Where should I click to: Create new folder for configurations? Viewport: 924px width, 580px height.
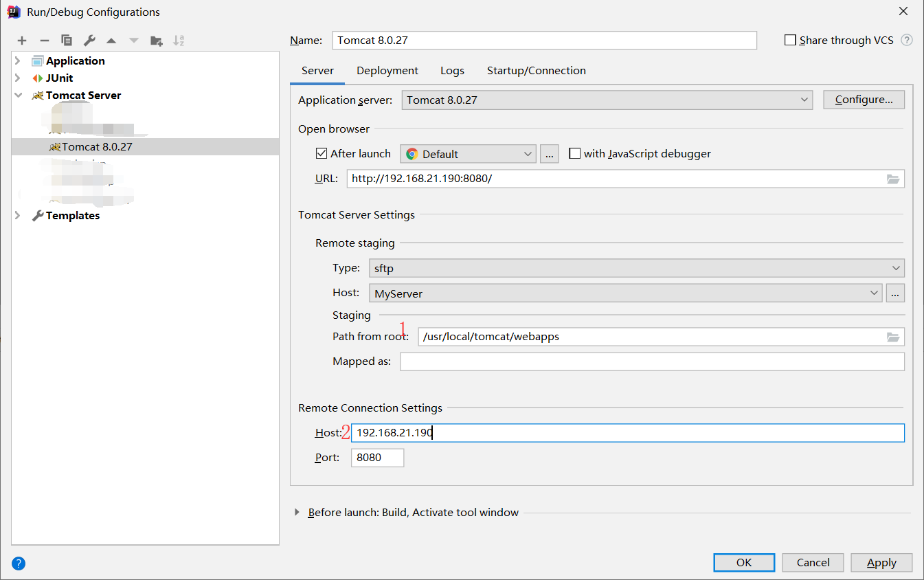click(157, 41)
